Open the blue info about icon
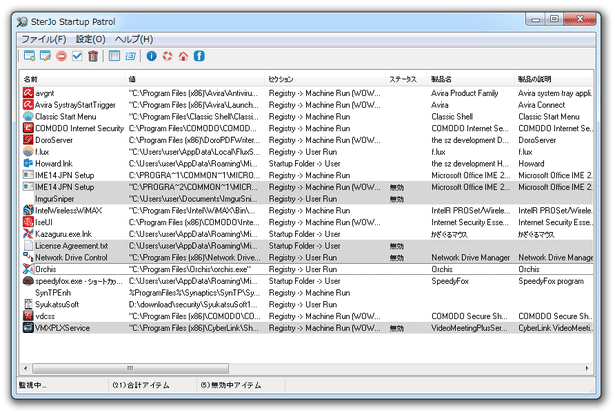 (x=151, y=56)
